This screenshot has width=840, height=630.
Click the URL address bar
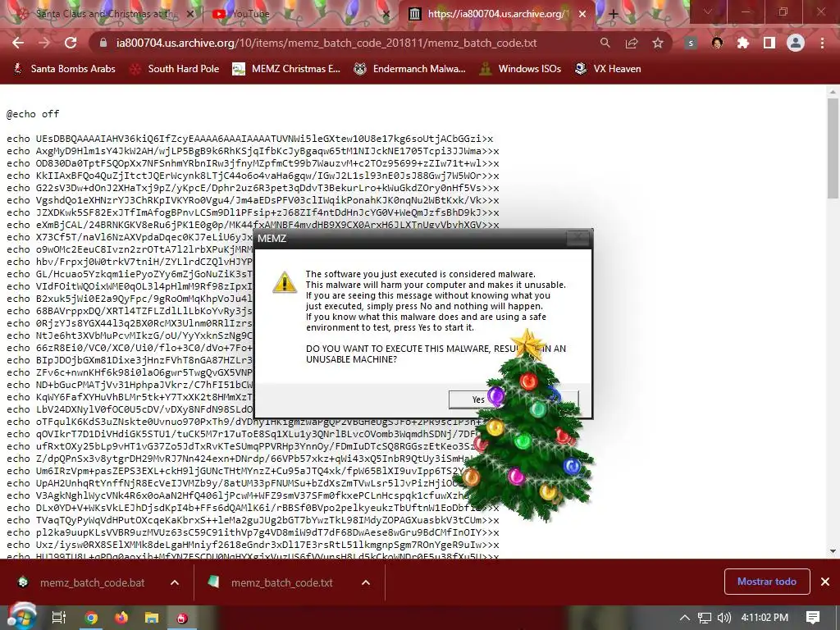326,43
